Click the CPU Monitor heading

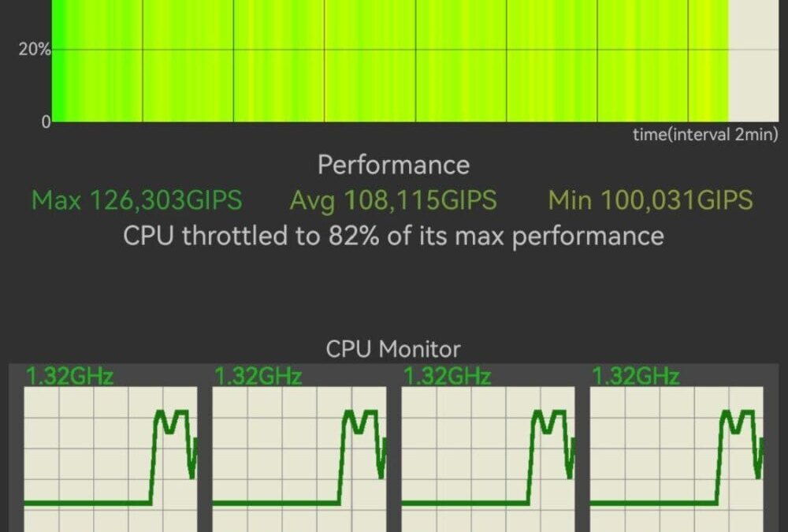point(393,349)
